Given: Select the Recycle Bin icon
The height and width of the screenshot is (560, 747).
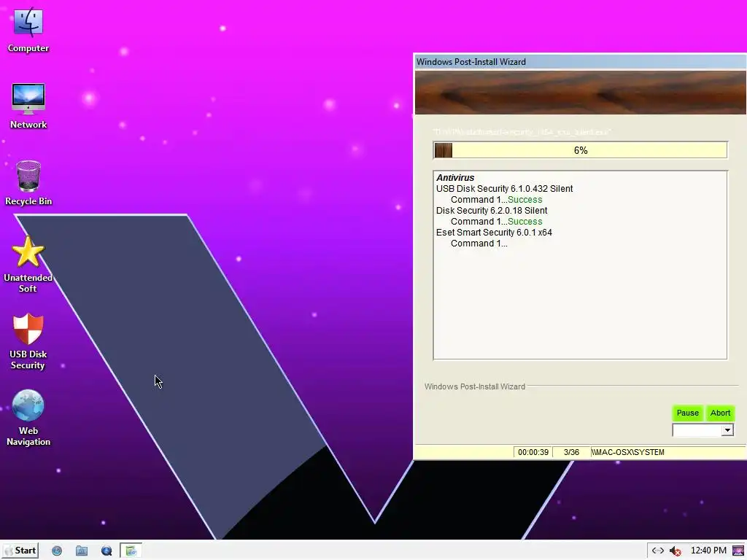Looking at the screenshot, I should (28, 182).
